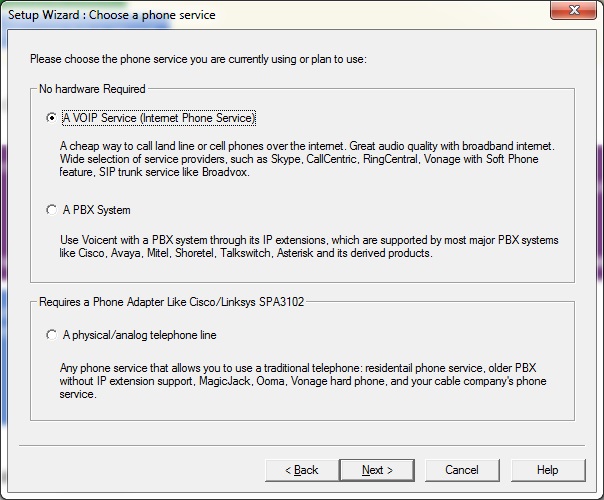The image size is (604, 500).
Task: Click the 'A physical/analog telephone line' label text
Action: click(x=139, y=335)
